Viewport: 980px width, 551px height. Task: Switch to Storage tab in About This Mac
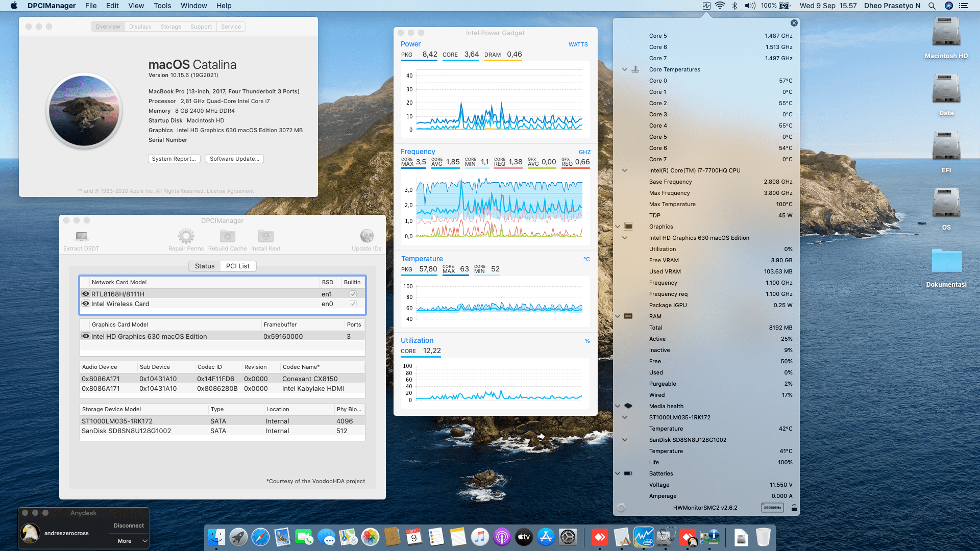[x=170, y=27]
